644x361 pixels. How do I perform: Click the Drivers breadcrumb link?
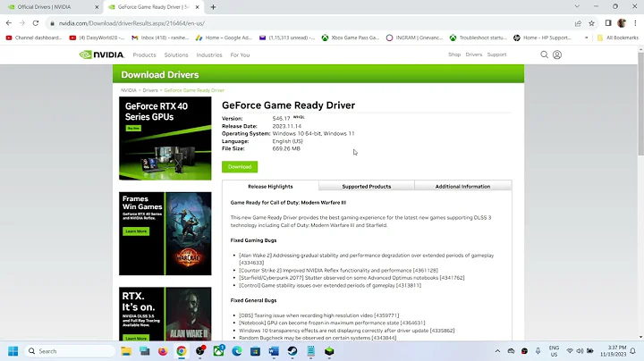coord(150,90)
